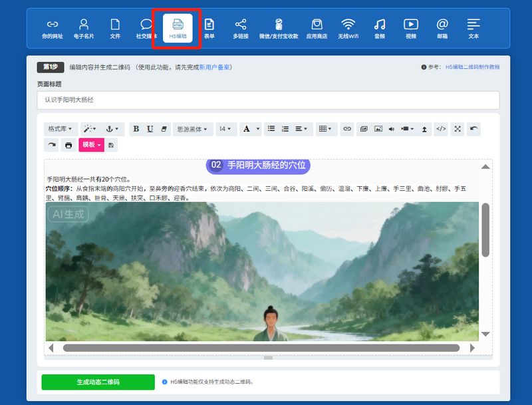Click the save disk icon
Screen dimensions: 532x405
click(110, 145)
